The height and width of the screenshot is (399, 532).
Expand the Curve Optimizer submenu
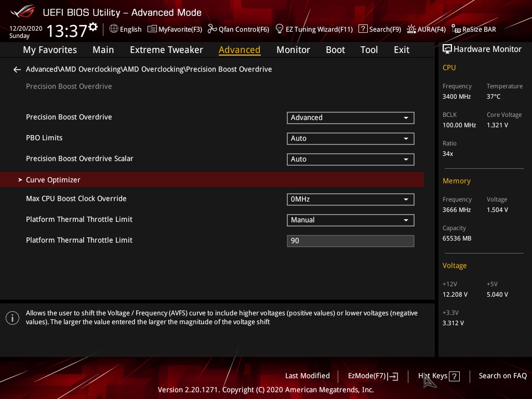point(212,179)
